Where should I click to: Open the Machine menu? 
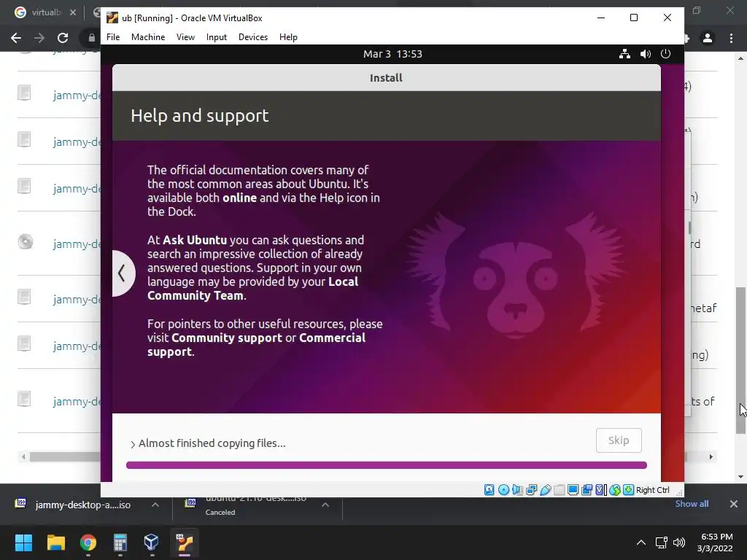point(148,37)
